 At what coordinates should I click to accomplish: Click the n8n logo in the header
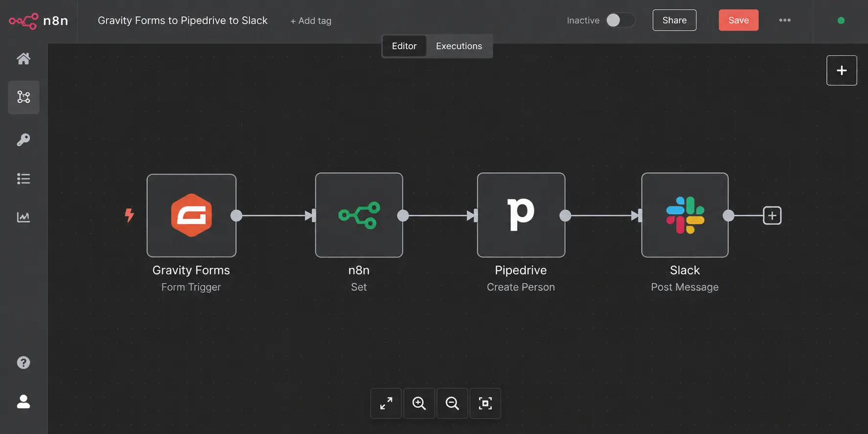pos(38,21)
